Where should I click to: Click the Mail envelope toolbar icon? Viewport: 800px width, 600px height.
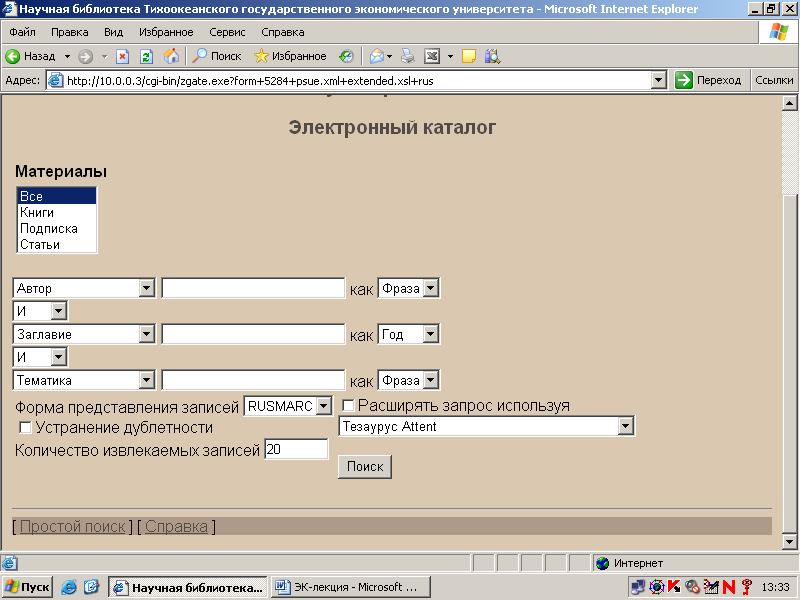(x=377, y=56)
